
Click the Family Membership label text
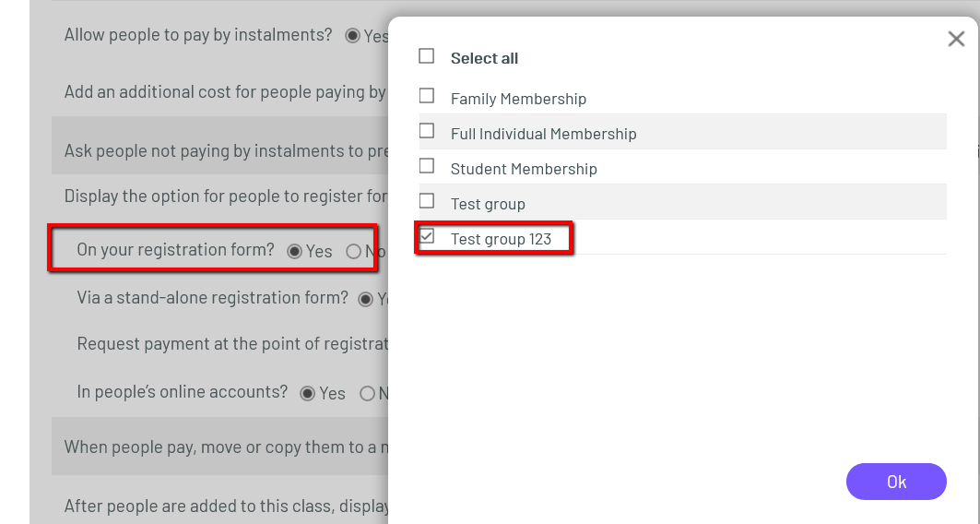[x=518, y=99]
